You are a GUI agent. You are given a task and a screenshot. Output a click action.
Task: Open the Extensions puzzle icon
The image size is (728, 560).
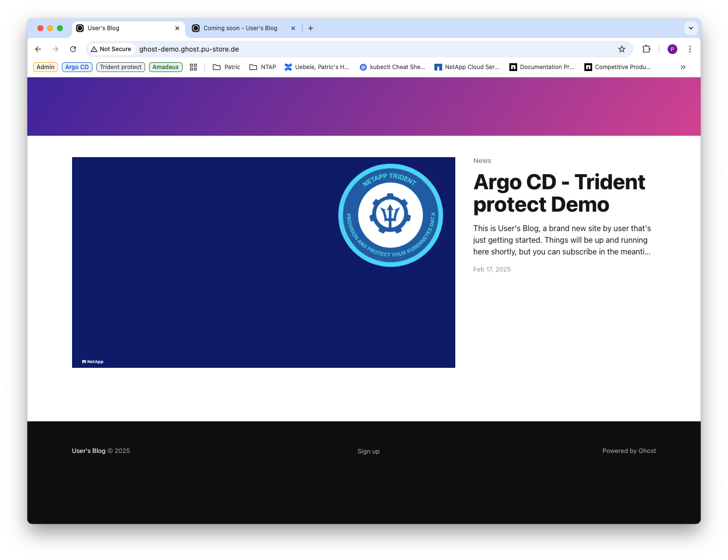click(x=646, y=49)
